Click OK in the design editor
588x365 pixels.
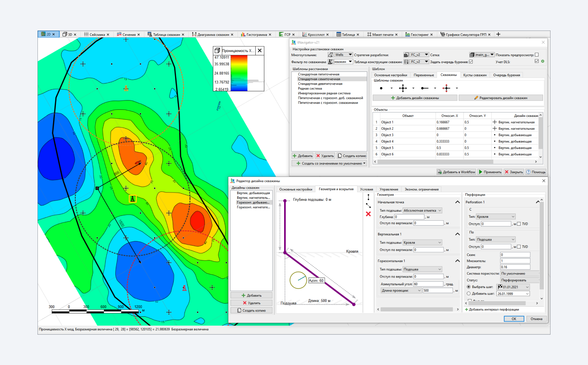514,319
